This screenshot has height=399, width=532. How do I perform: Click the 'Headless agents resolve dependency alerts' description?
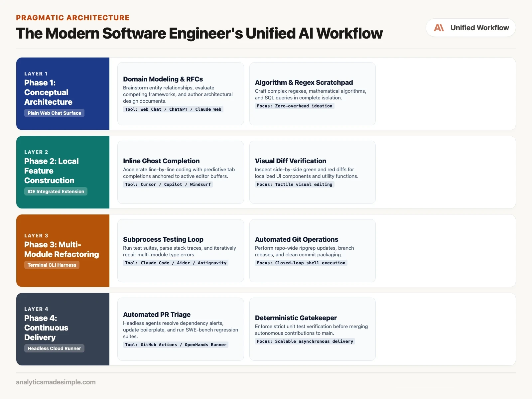click(x=181, y=330)
